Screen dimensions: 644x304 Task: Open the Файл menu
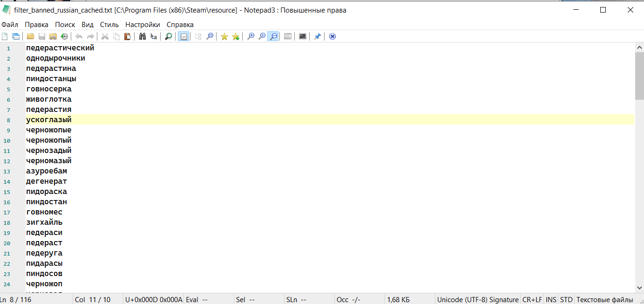click(x=10, y=25)
